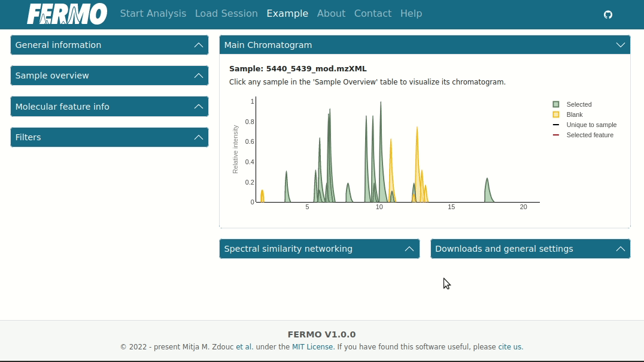Expand Downloads and general settings chevron
Screen dimensions: 644x362
coord(620,249)
